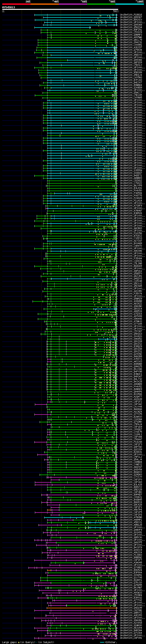Select hit label UniRef100_Q30BD9
Viewport: 146px width, 644px height.
click(x=131, y=87)
